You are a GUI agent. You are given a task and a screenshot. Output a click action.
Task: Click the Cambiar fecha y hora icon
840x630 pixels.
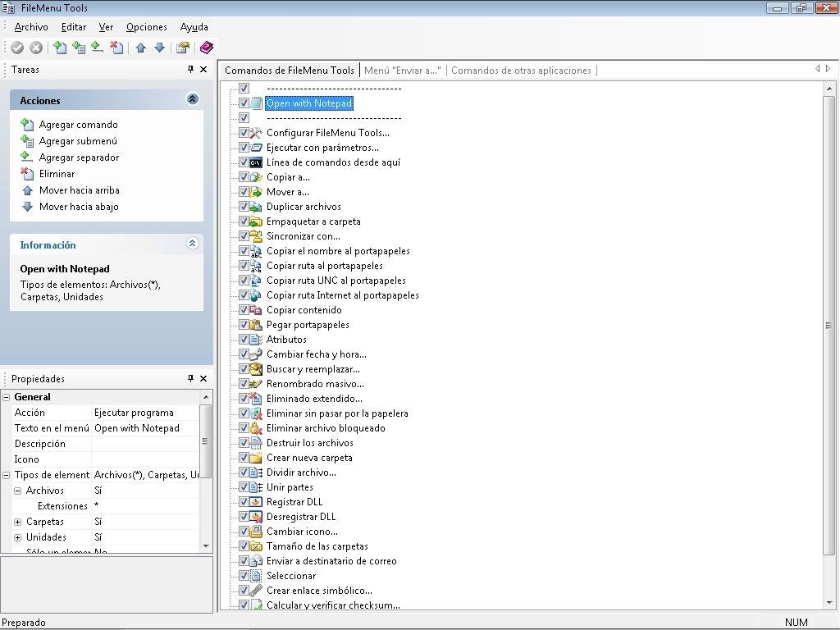(256, 354)
